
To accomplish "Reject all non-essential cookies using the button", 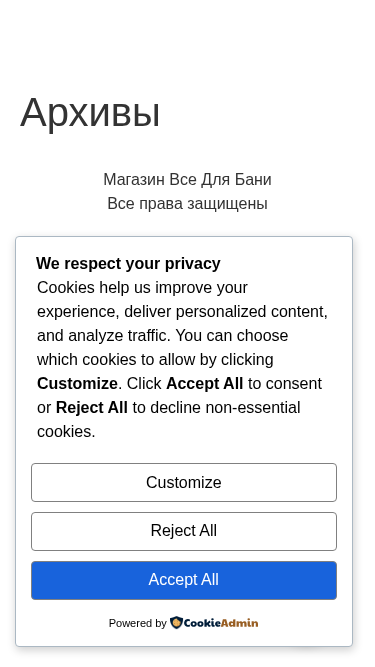I will coord(184,531).
